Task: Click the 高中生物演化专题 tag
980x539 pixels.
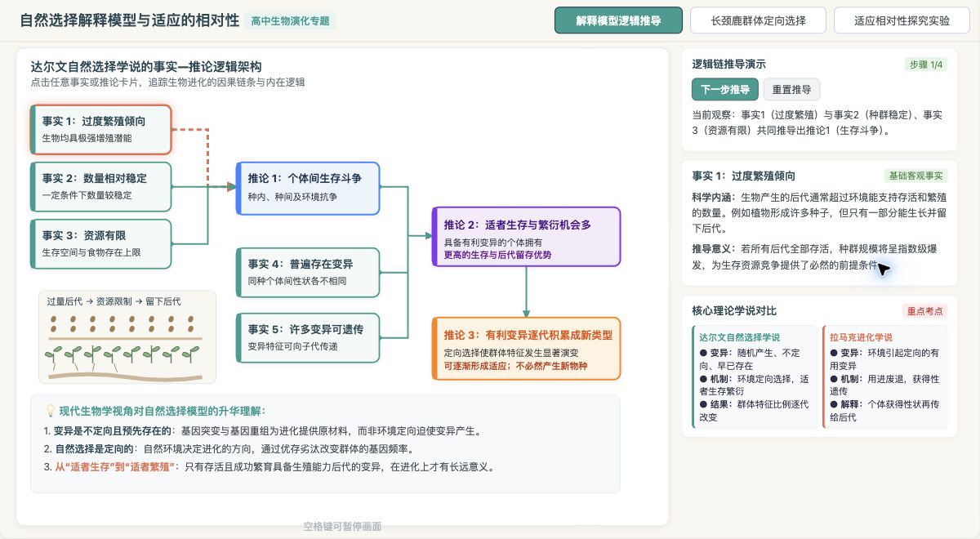Action: (291, 21)
